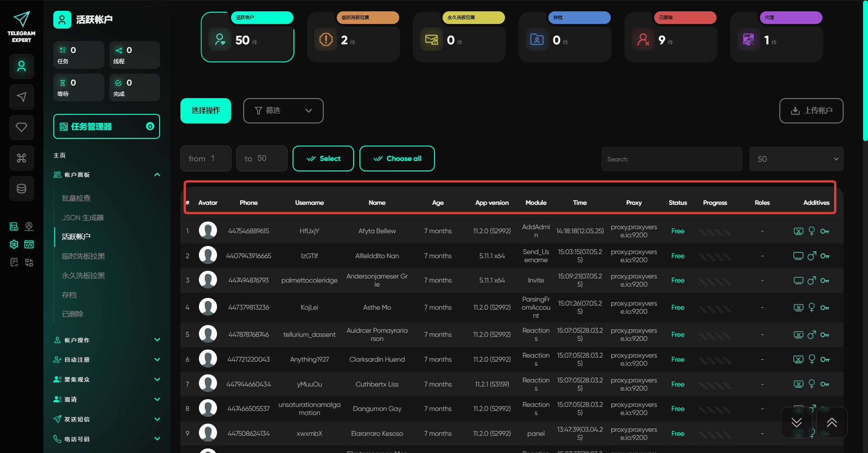Open the paper plane sidebar section

pyautogui.click(x=21, y=97)
